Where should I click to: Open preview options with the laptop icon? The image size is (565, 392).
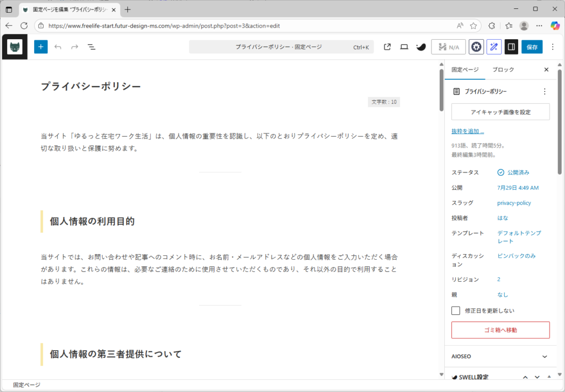coord(404,47)
